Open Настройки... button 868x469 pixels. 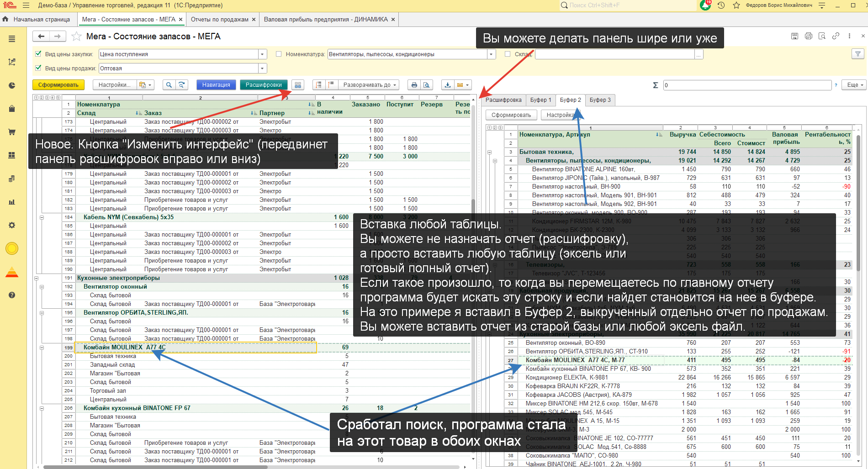(x=114, y=85)
